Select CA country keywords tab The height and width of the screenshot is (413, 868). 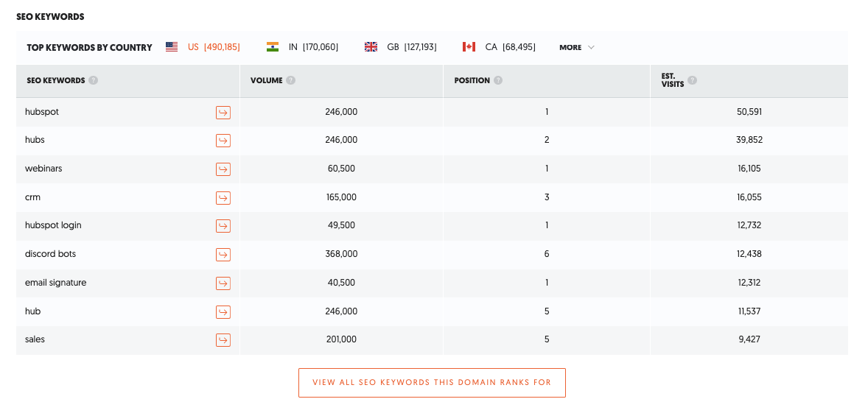(499, 47)
